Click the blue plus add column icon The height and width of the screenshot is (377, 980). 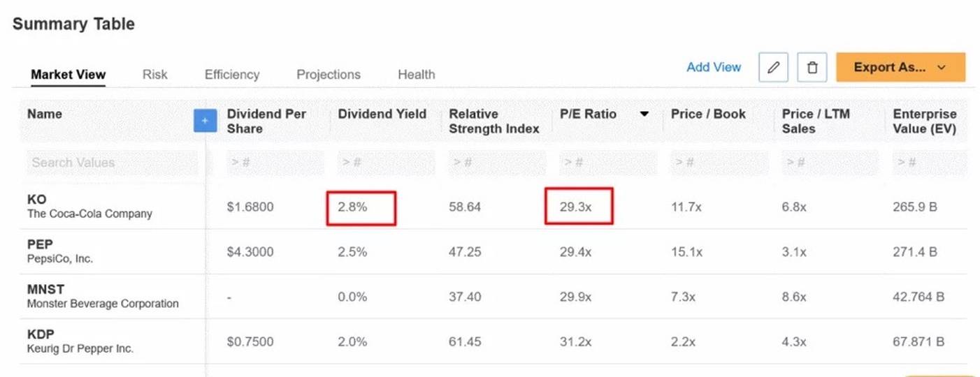(205, 121)
